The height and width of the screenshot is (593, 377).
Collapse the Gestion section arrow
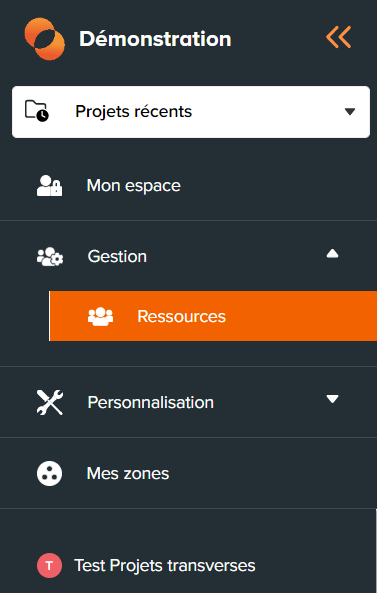[332, 254]
